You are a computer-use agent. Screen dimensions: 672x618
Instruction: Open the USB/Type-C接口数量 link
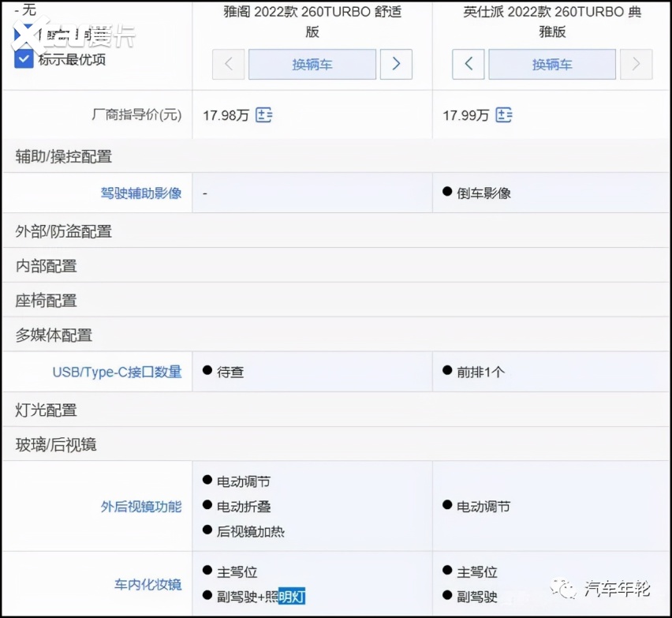point(117,372)
